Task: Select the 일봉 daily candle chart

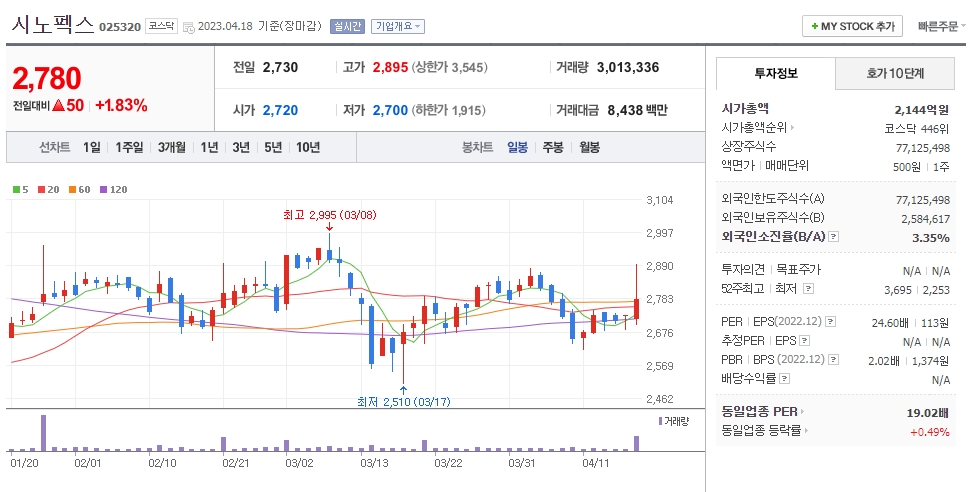Action: [518, 148]
